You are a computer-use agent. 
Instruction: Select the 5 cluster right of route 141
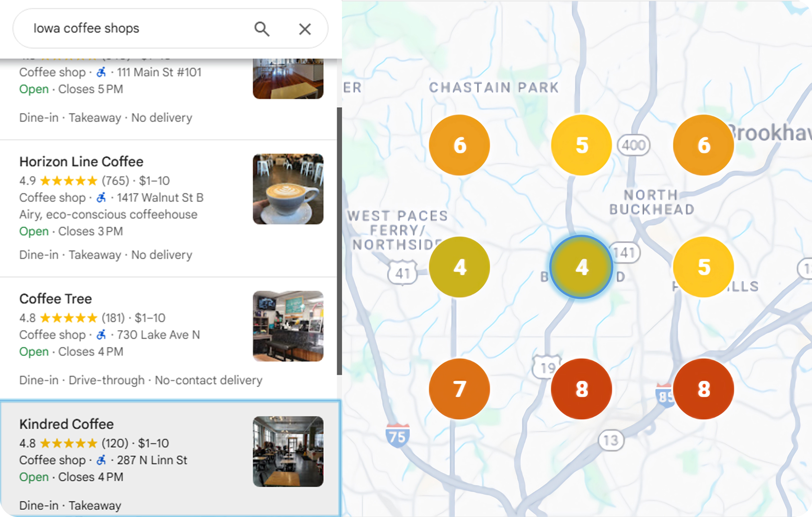[x=703, y=267]
